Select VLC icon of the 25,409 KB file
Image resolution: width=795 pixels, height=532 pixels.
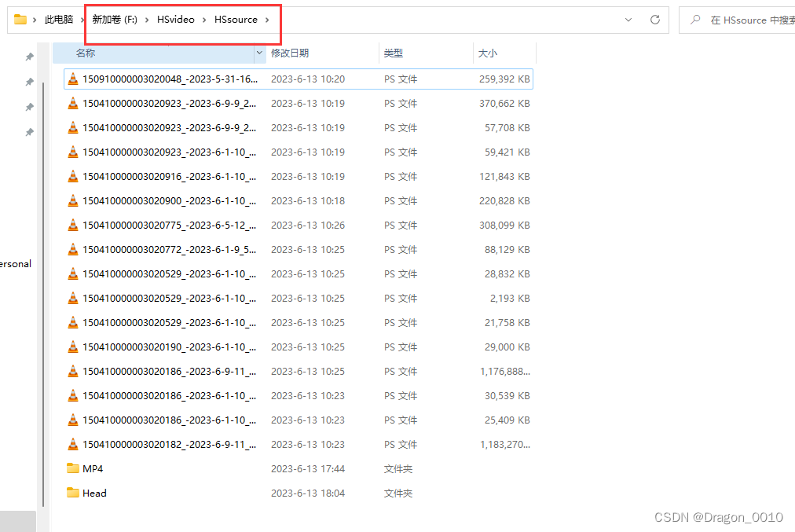(x=73, y=420)
